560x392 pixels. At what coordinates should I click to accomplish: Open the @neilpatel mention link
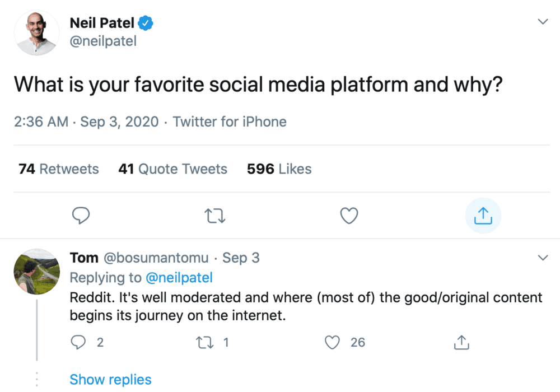tap(179, 277)
